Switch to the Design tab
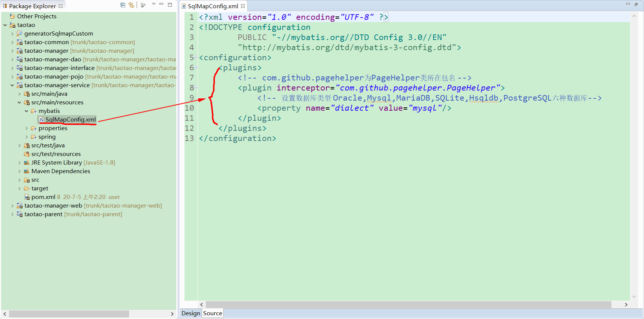The image size is (644, 319). (x=191, y=313)
